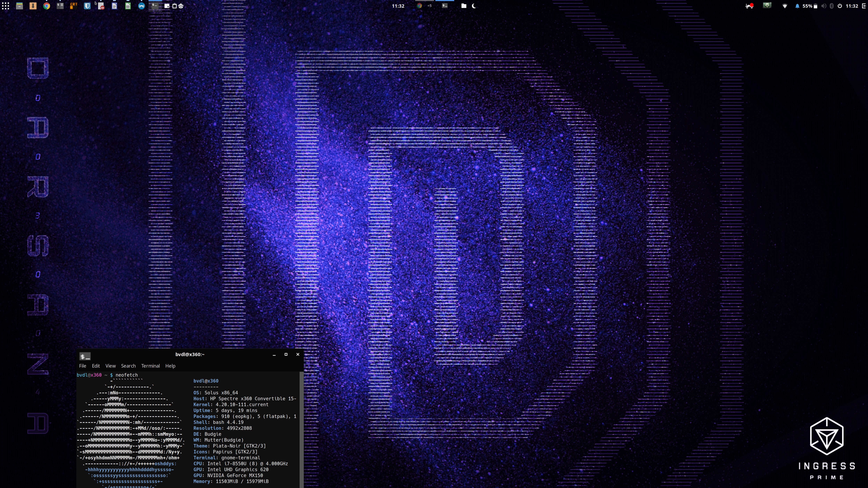
Task: Open the document viewer icon with red eye
Action: click(101, 6)
